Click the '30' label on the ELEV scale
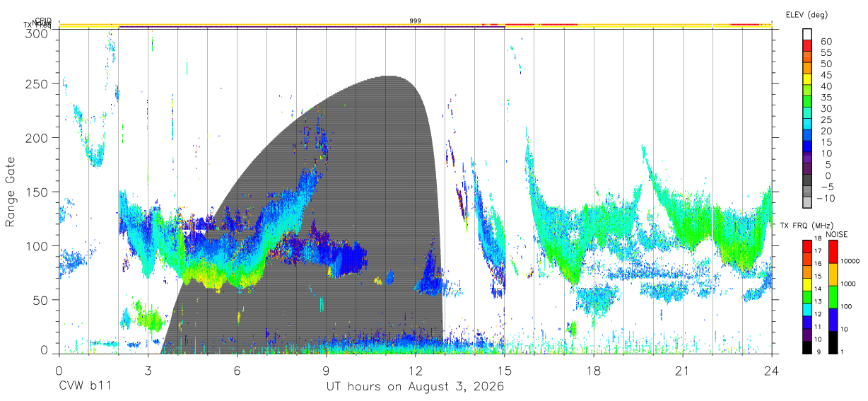Screen dimensions: 868x401 (x=826, y=108)
